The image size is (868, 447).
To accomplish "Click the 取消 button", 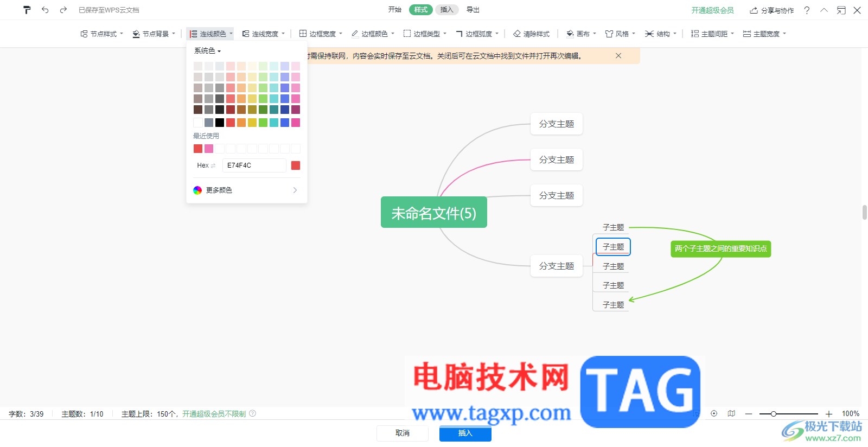I will (x=403, y=433).
